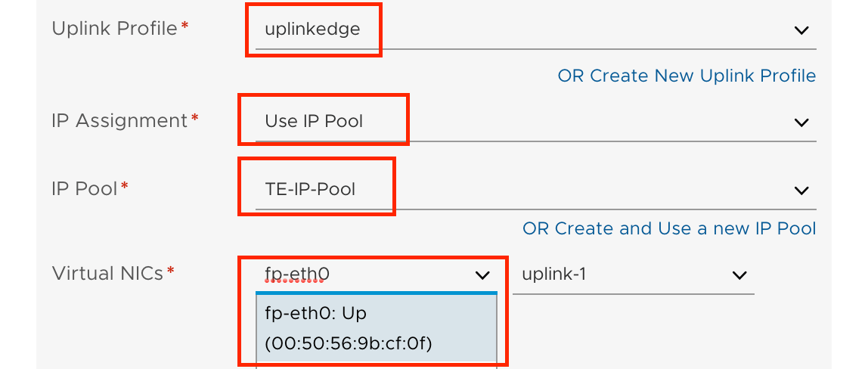Viewport: 868px width, 369px height.
Task: Click the IP Assignment dropdown chevron arrow
Action: [x=801, y=122]
